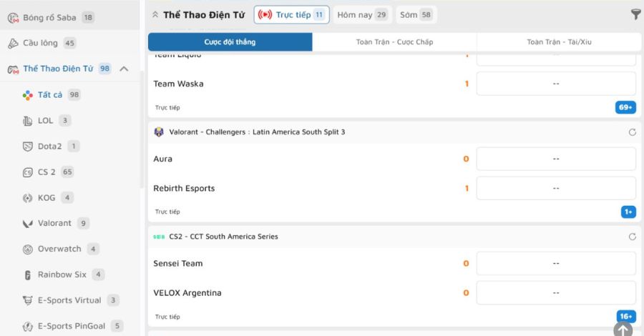Click the Valorant Challengers league logo

click(159, 132)
